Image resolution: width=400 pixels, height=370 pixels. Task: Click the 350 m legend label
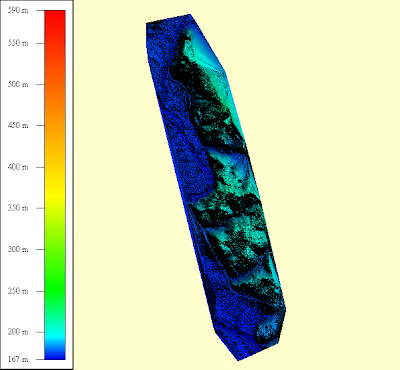tap(18, 208)
